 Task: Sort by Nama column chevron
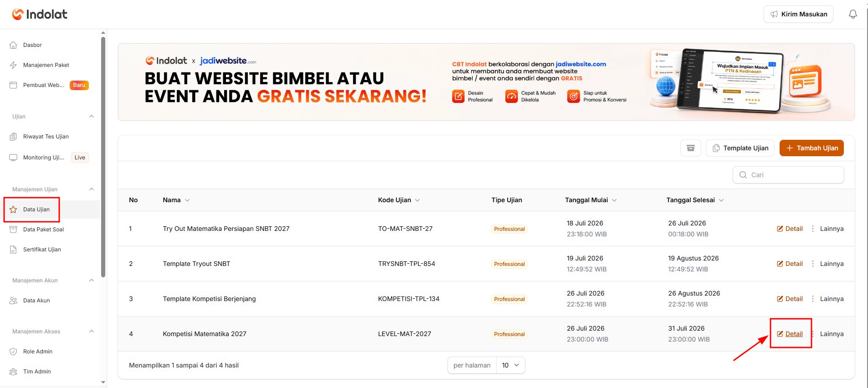click(x=187, y=200)
